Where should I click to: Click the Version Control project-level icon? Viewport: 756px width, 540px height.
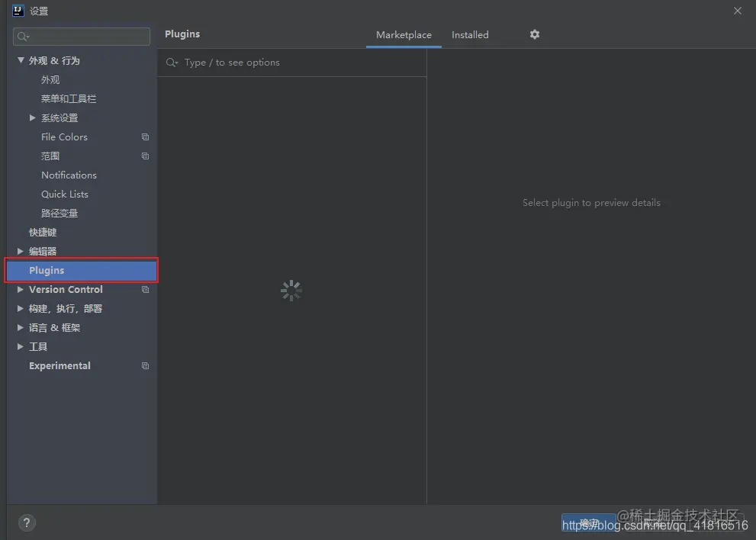[145, 289]
